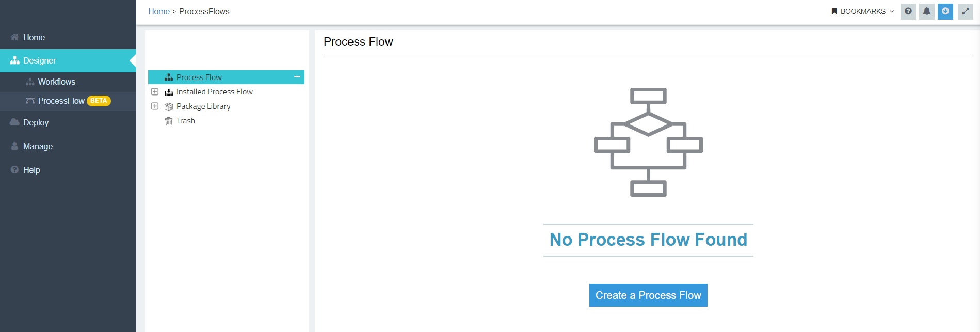Open the Help question mark icon
The height and width of the screenshot is (332, 980).
908,11
